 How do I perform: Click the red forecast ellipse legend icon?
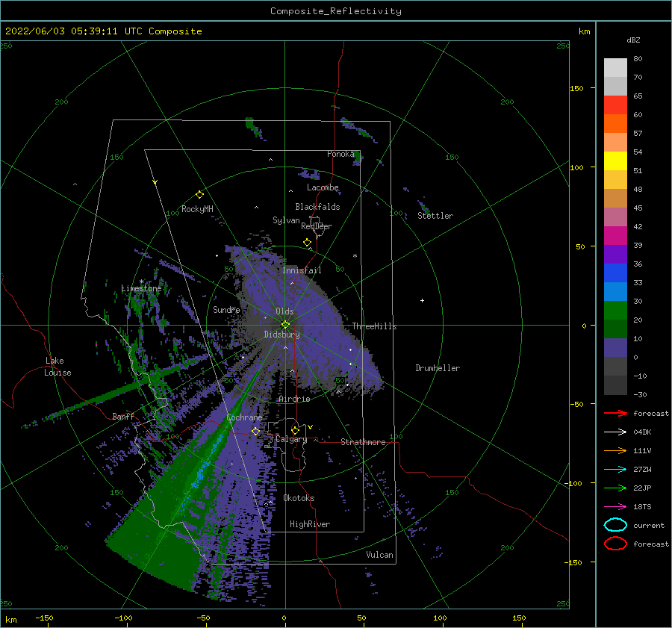(615, 544)
